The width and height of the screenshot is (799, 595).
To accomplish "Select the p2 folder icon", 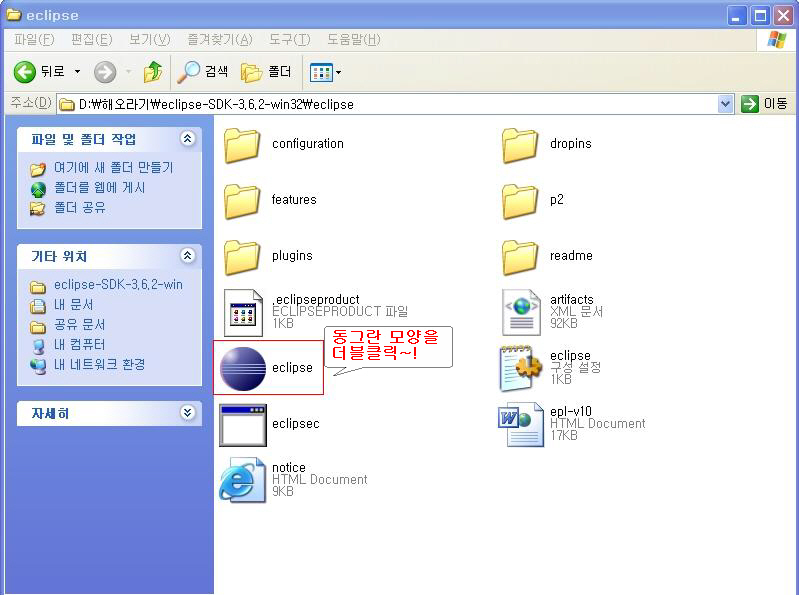I will [x=520, y=201].
